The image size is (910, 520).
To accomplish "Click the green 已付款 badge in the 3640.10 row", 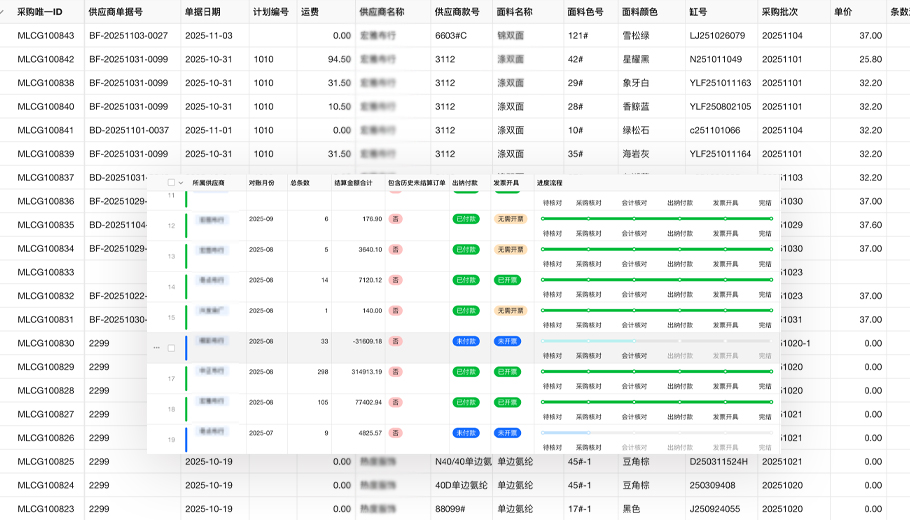I will [x=465, y=249].
